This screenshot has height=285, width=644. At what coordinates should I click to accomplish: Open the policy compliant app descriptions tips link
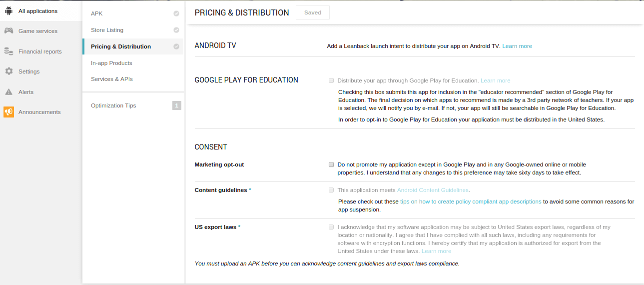(471, 201)
